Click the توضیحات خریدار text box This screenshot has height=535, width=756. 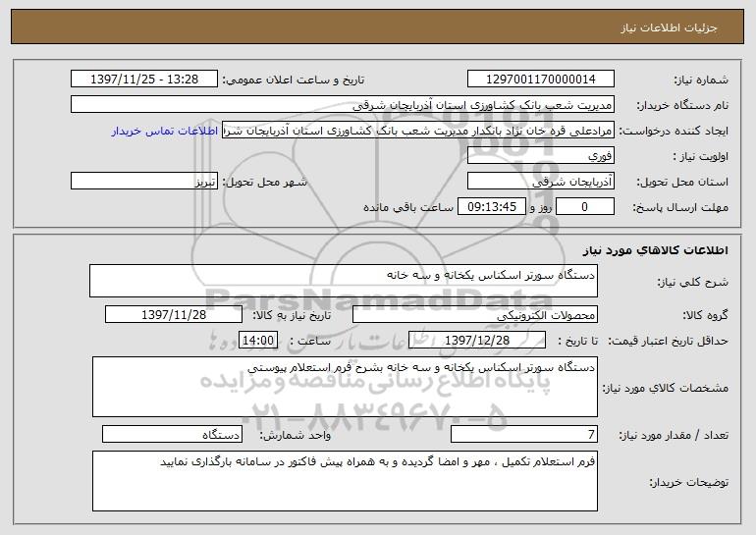[345, 481]
